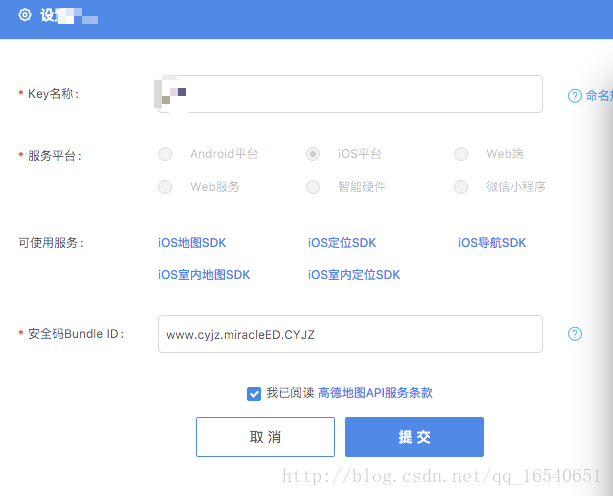This screenshot has height=496, width=613.
Task: Open the iOS室内地图SDK link
Action: tap(204, 275)
